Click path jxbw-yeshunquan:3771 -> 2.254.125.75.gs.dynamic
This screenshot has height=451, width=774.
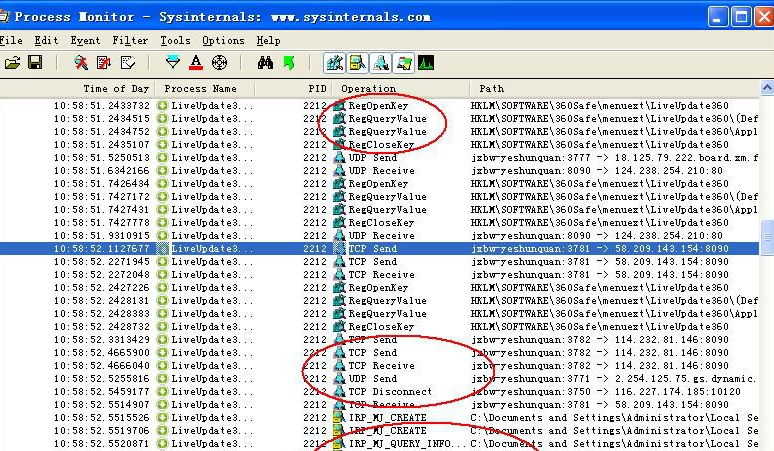(x=614, y=378)
